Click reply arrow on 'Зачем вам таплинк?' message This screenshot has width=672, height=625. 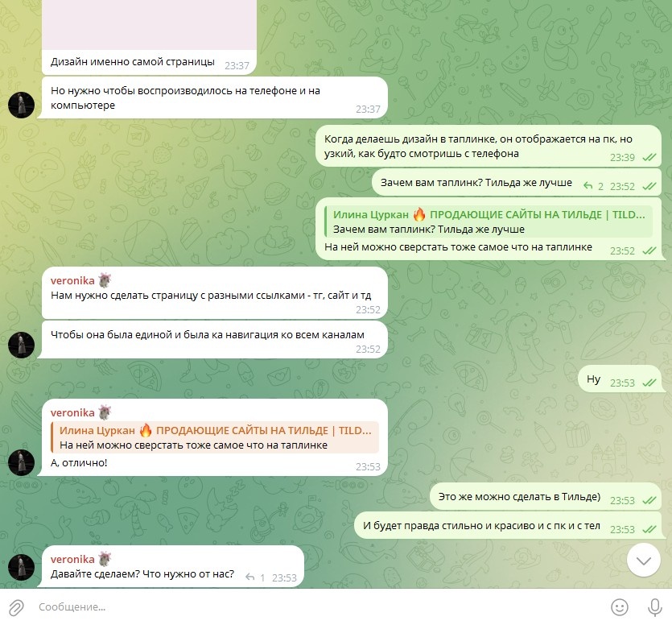[x=588, y=186]
